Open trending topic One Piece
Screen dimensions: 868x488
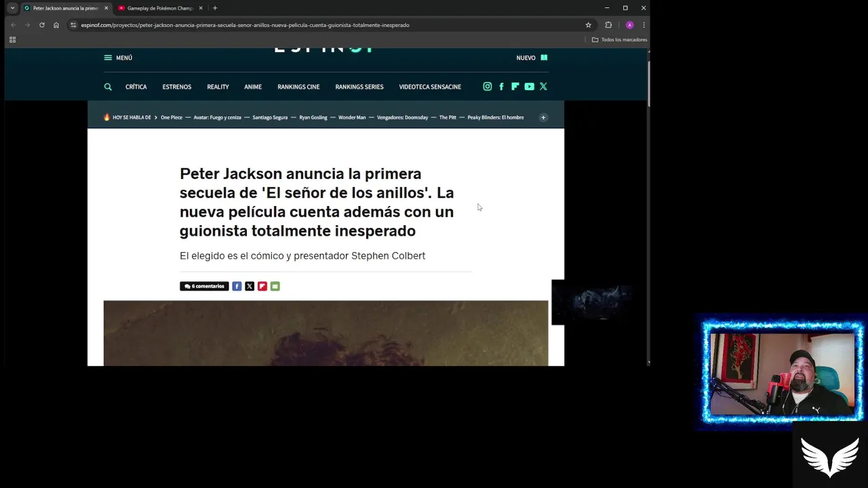pyautogui.click(x=172, y=117)
